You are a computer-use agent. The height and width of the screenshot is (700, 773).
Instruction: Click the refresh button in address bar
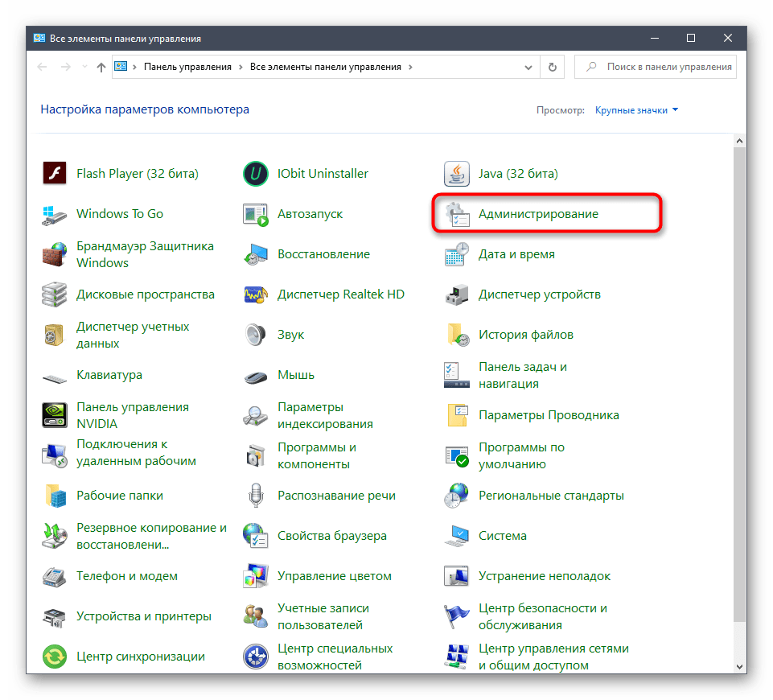pos(552,67)
